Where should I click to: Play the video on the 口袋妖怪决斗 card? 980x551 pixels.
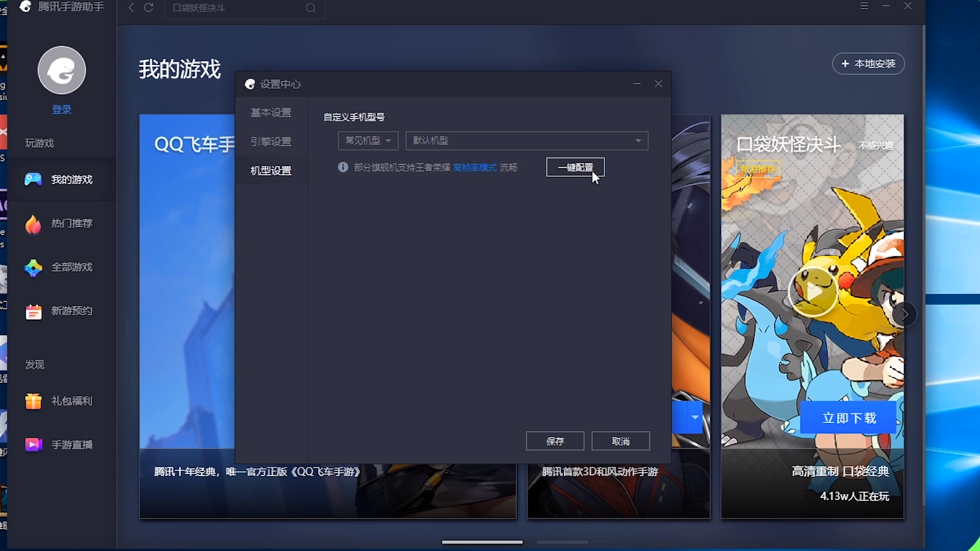pos(813,292)
